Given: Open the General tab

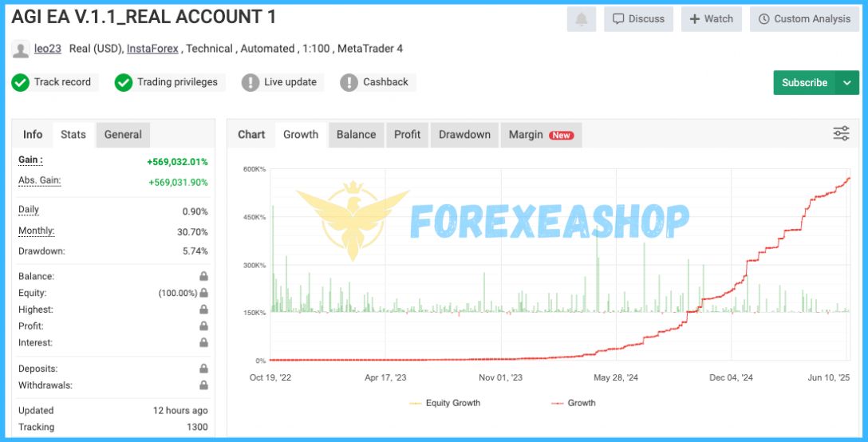Looking at the screenshot, I should pos(123,135).
